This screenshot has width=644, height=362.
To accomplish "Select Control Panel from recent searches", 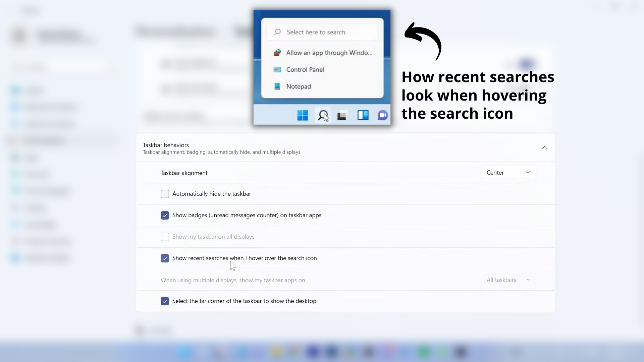I will 305,70.
